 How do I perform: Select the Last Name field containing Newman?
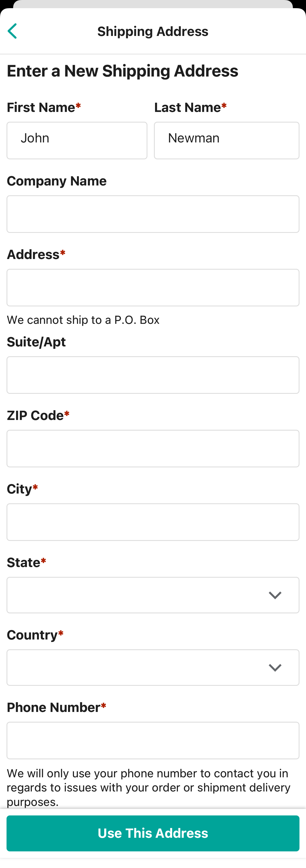[x=226, y=140]
